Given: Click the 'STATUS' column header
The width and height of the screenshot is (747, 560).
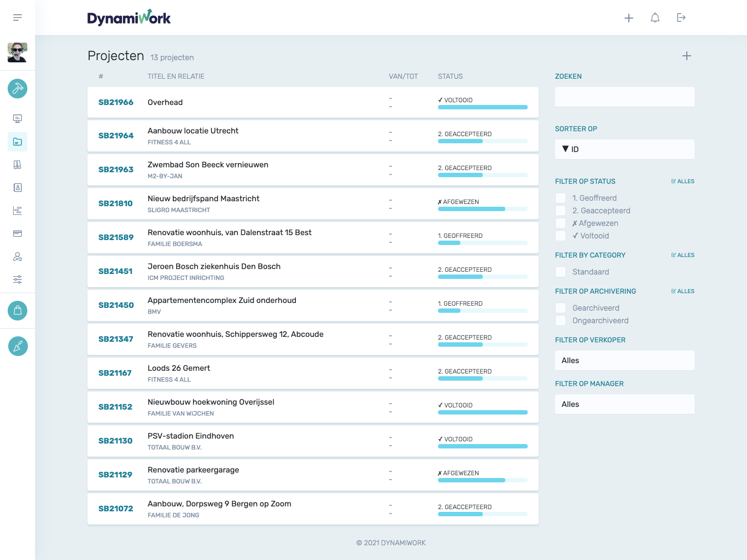Looking at the screenshot, I should (450, 77).
